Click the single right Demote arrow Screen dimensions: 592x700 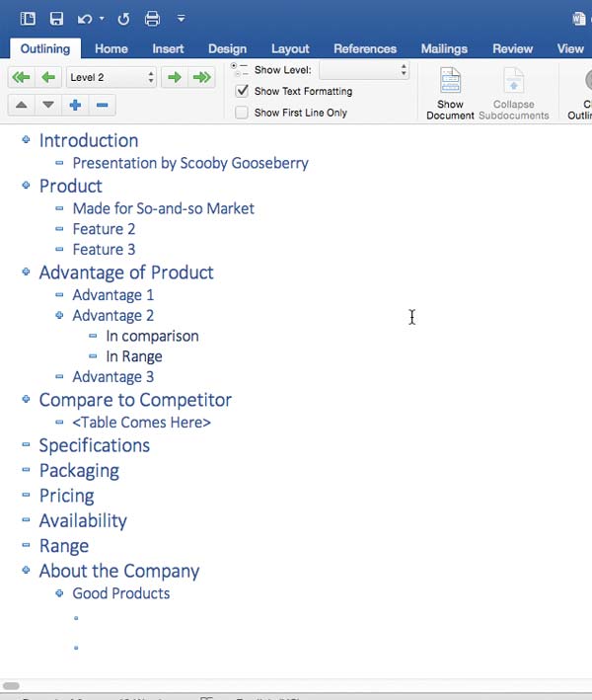(x=174, y=77)
